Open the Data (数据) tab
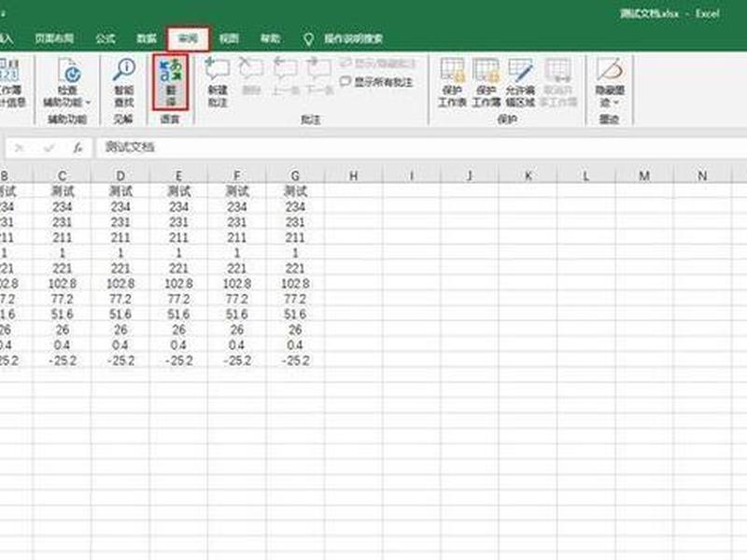The image size is (747, 560). (x=147, y=38)
